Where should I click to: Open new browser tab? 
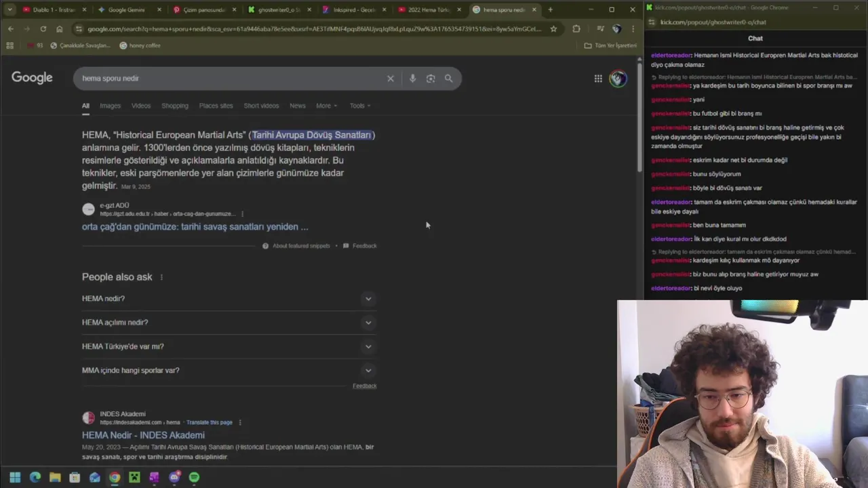coord(550,9)
